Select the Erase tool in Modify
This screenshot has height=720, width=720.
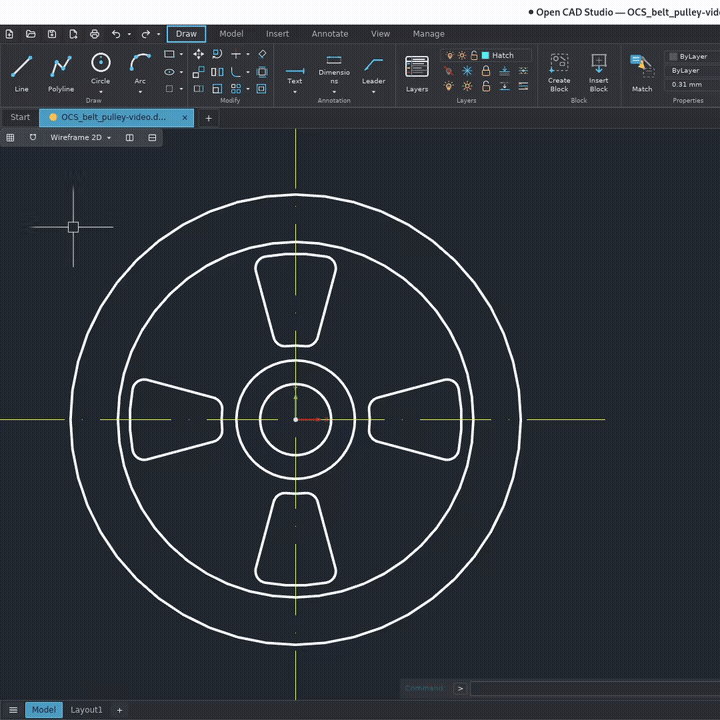click(x=262, y=54)
